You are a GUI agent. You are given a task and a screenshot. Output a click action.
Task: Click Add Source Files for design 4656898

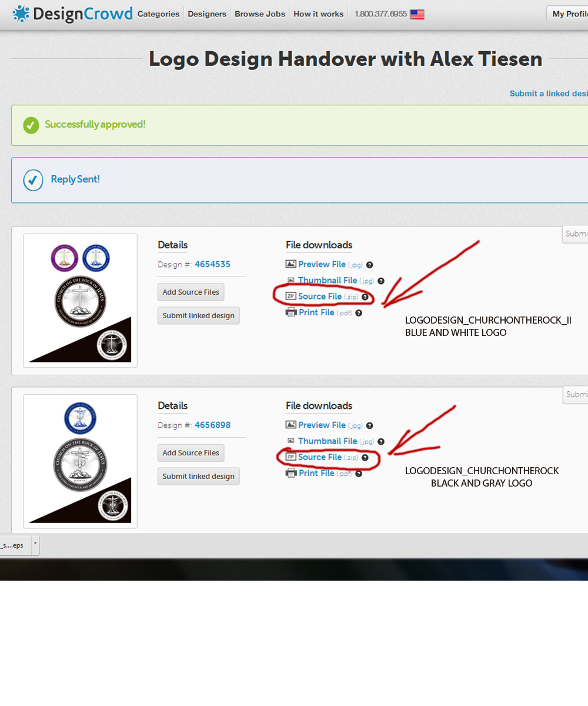[x=191, y=452]
